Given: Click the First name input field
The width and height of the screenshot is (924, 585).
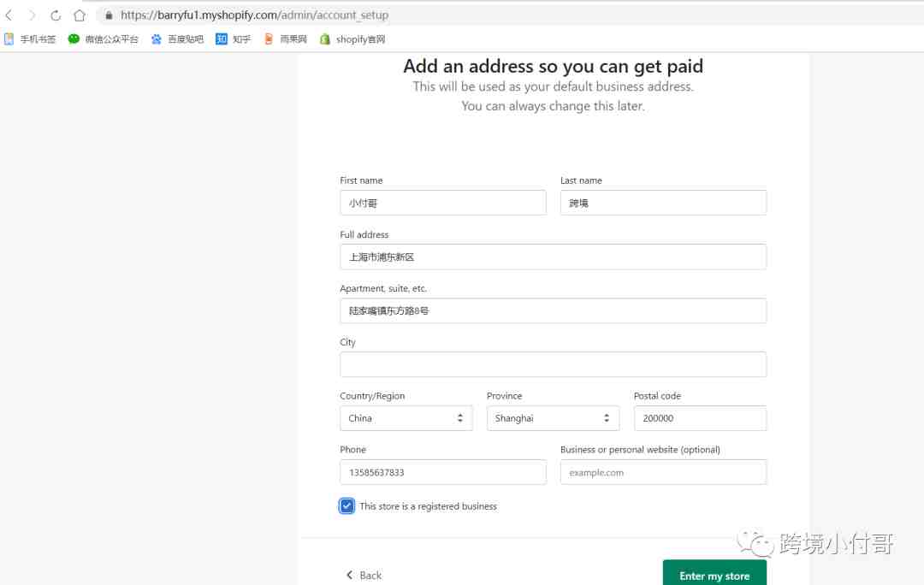Looking at the screenshot, I should pyautogui.click(x=442, y=203).
